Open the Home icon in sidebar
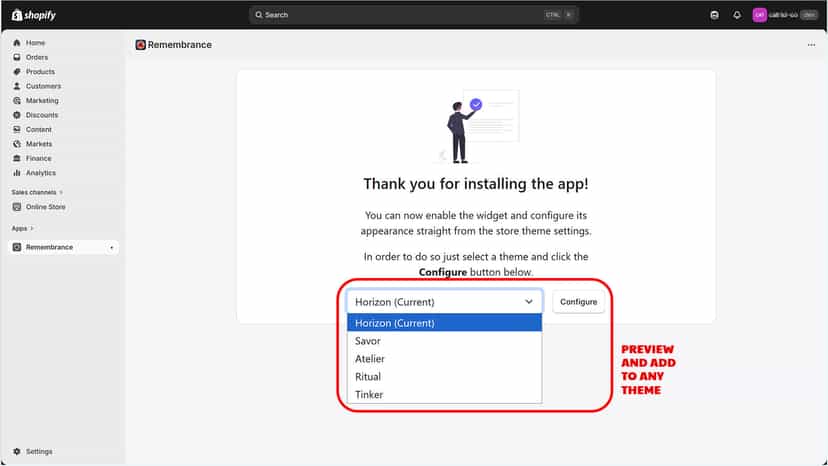The width and height of the screenshot is (828, 466). (17, 43)
